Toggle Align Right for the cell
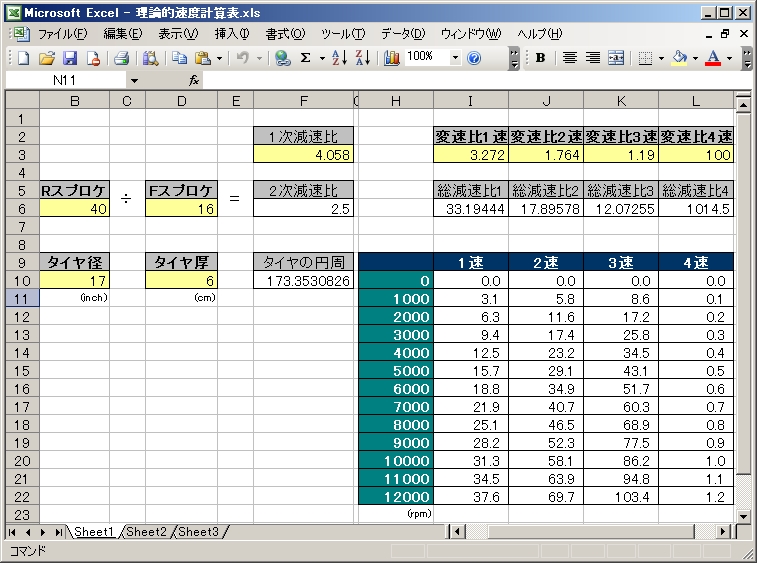 (593, 58)
